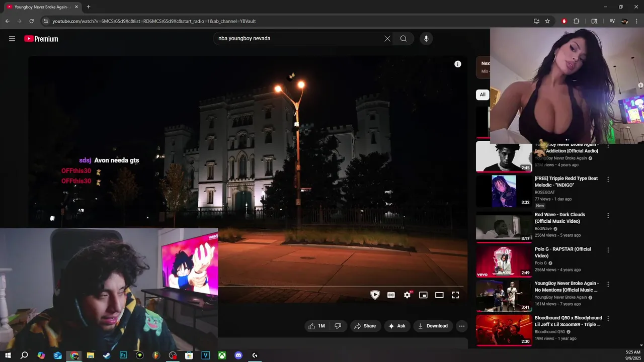Open Chrome media controls icon
Viewport: 644px width, 362px height.
point(612,21)
